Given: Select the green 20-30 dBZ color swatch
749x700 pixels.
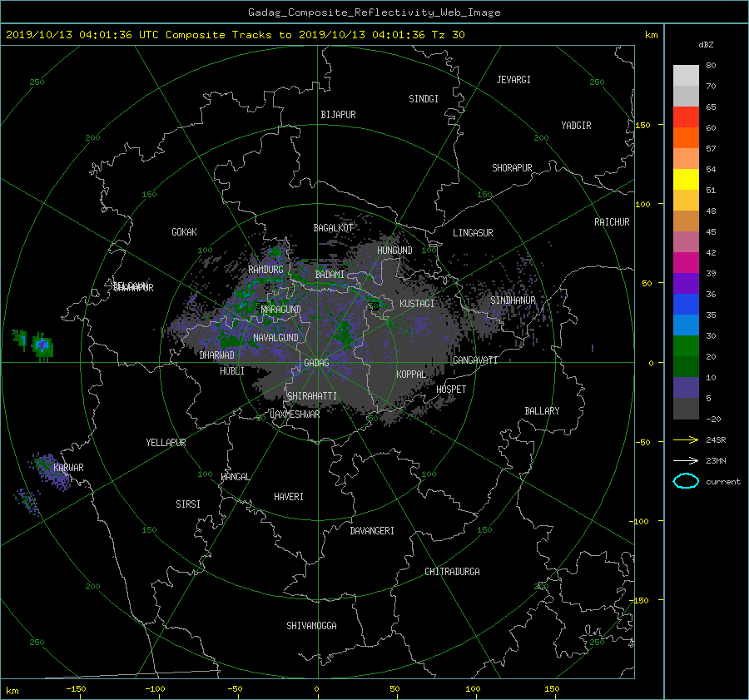Looking at the screenshot, I should (x=686, y=346).
